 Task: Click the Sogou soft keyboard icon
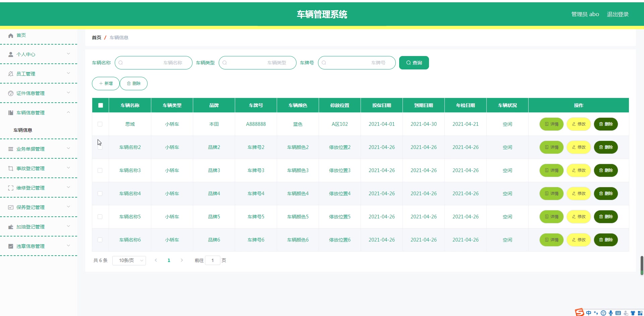coord(618,313)
